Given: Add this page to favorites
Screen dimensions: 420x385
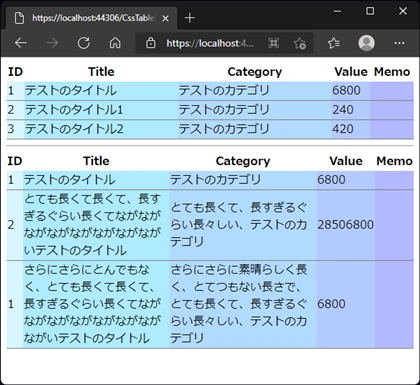Looking at the screenshot, I should point(300,43).
